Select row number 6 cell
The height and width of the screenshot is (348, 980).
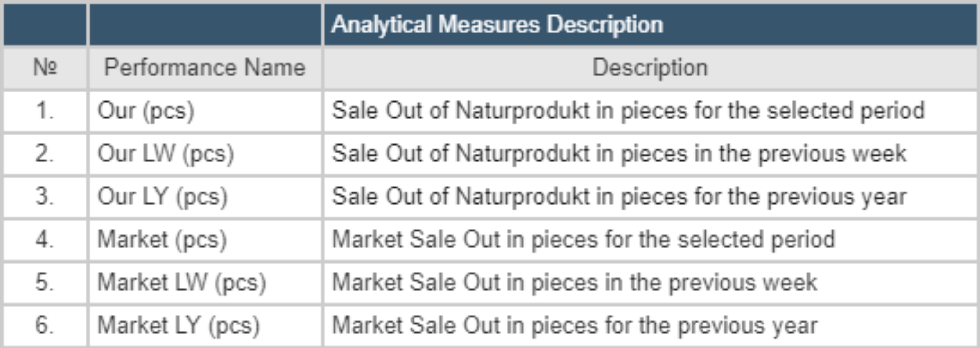[x=45, y=326]
